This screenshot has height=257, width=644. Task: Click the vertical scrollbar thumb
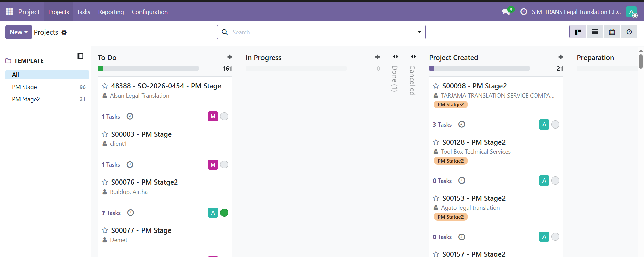click(x=641, y=61)
